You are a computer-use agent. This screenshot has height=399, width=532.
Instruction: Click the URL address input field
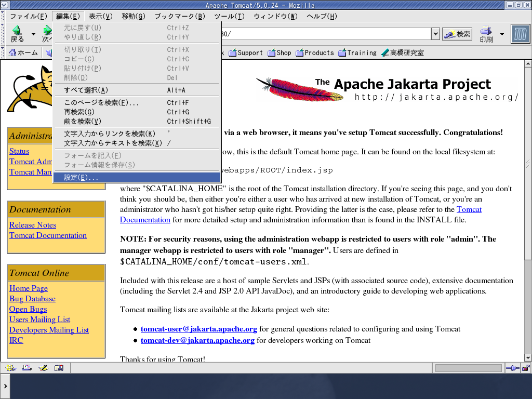(326, 34)
